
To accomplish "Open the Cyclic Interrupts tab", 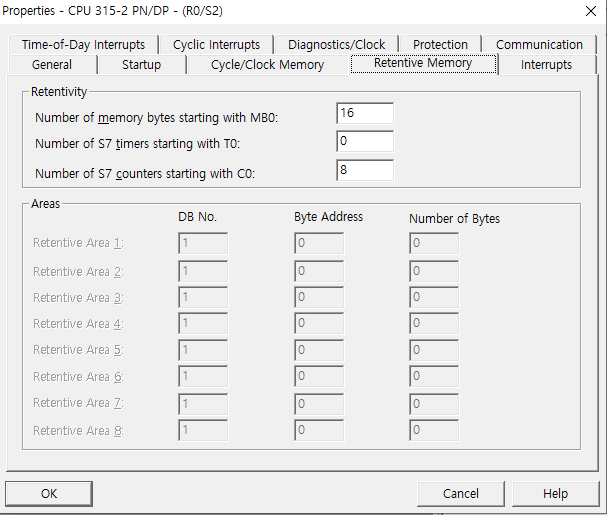I will pos(216,45).
